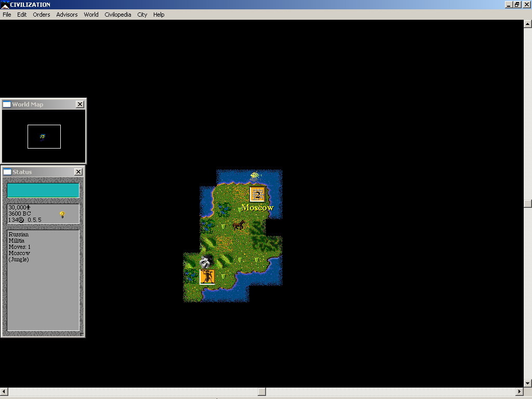The width and height of the screenshot is (532, 399).
Task: Open the Advisors menu
Action: click(x=67, y=15)
